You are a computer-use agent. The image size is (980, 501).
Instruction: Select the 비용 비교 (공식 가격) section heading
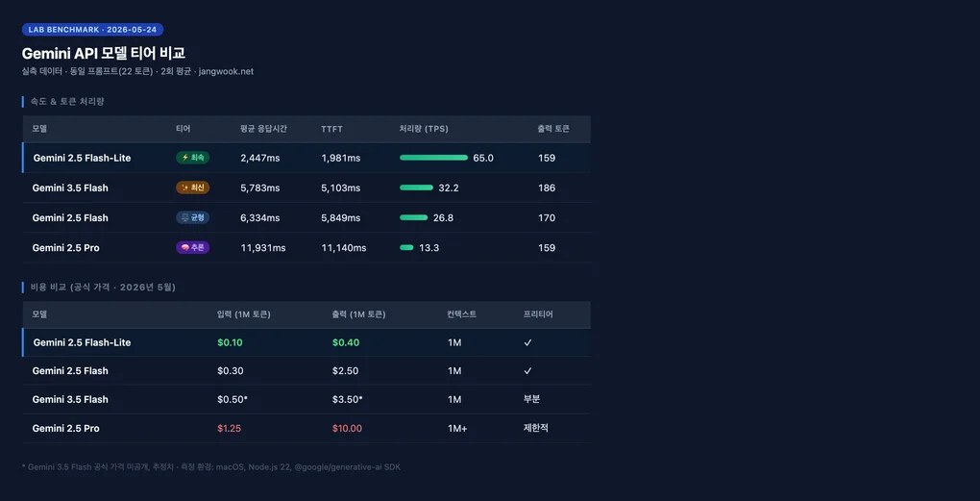[x=103, y=288]
